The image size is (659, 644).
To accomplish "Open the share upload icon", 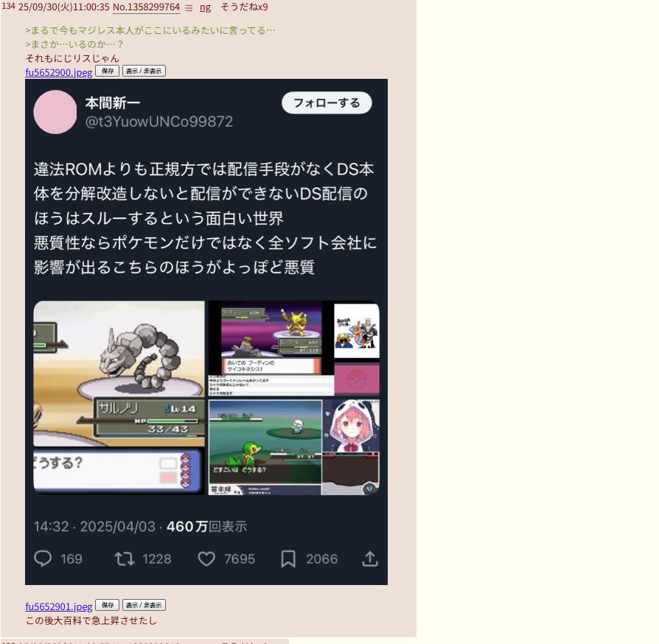I will point(370,559).
